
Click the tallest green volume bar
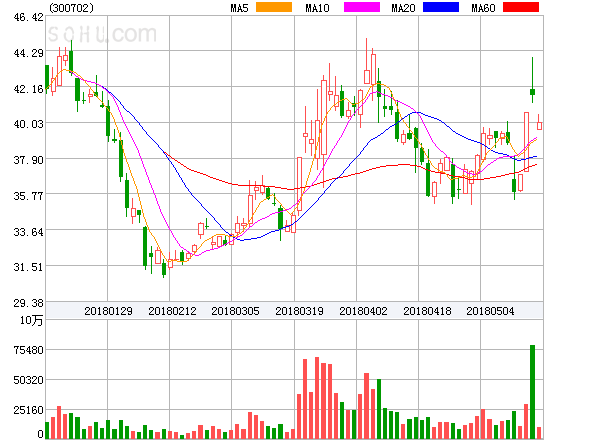tap(532, 392)
